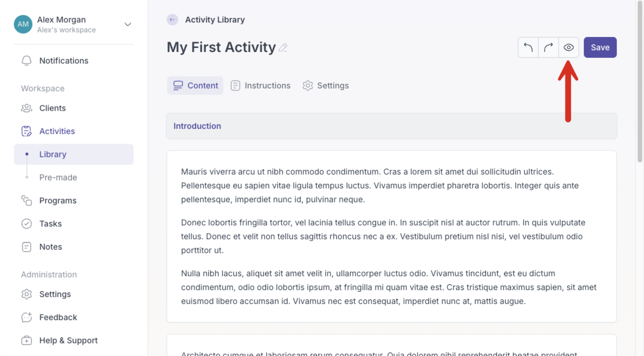The width and height of the screenshot is (644, 356).
Task: Select the Content tab
Action: click(x=195, y=86)
